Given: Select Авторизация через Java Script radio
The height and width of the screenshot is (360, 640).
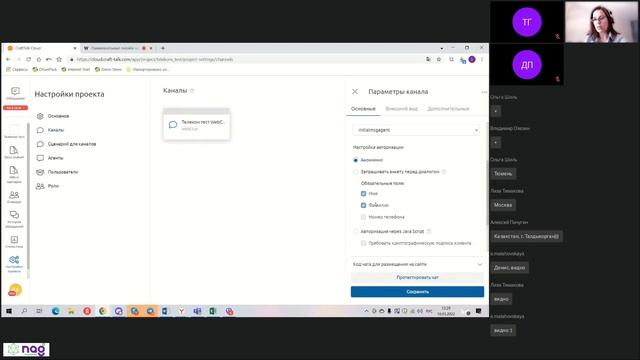Looking at the screenshot, I should pyautogui.click(x=356, y=231).
